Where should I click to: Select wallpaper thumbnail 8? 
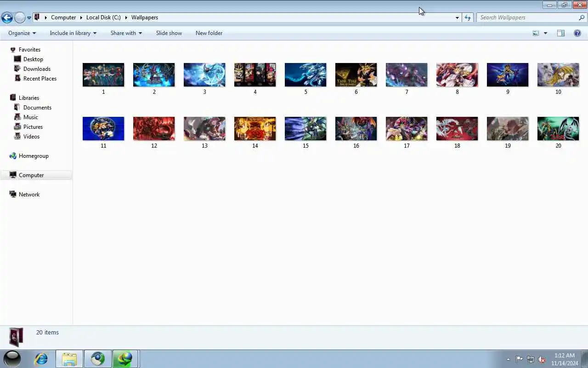coord(457,75)
